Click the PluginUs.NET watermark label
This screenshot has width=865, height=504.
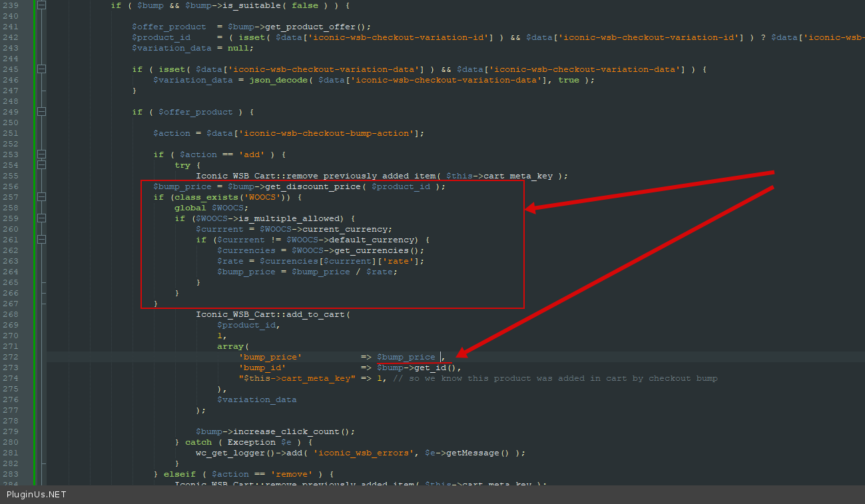click(x=37, y=495)
